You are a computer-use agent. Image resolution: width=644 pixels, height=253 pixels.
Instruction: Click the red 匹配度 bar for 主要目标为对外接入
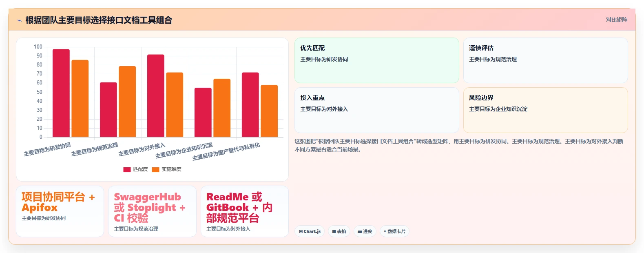point(156,96)
